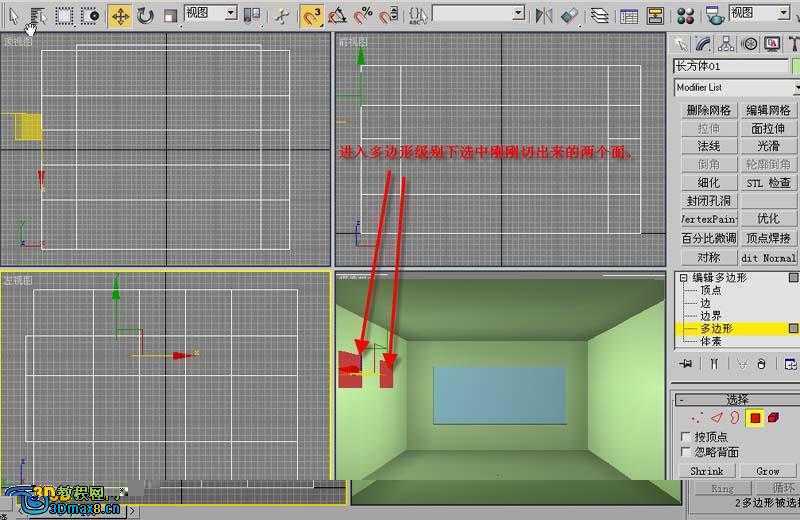Click the 光滑 modifier button
The width and height of the screenshot is (800, 520).
[x=768, y=146]
